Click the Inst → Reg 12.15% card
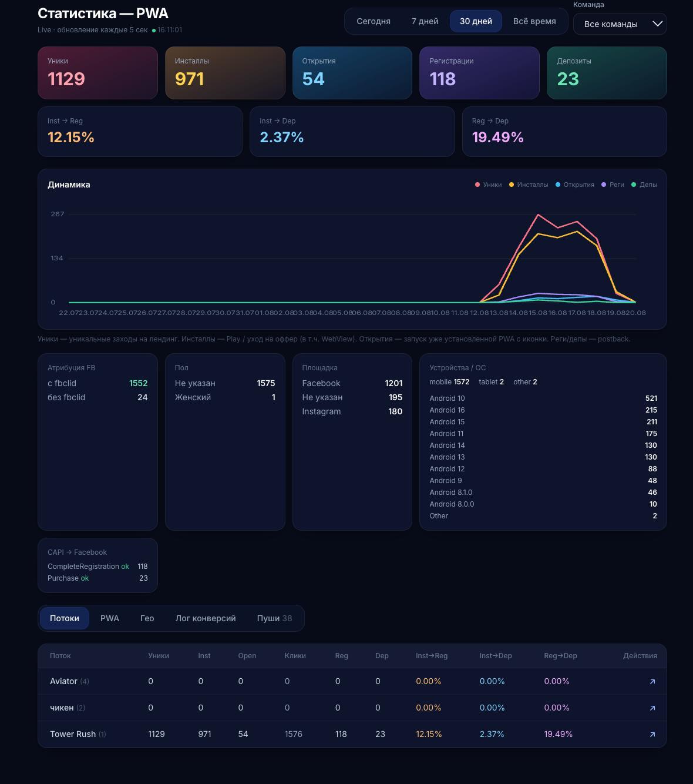 coord(140,132)
